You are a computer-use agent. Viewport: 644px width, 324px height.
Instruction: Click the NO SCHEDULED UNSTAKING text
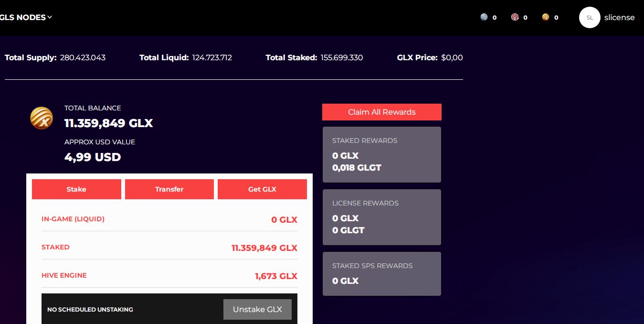[90, 310]
